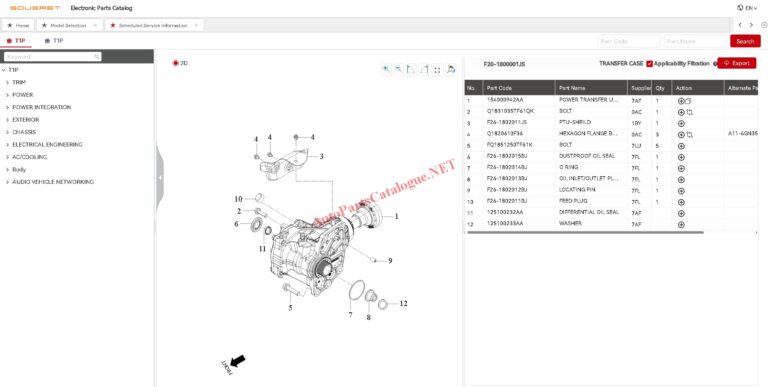Click the info icon beside Applicability Filtration
The width and height of the screenshot is (768, 387).
coord(715,64)
